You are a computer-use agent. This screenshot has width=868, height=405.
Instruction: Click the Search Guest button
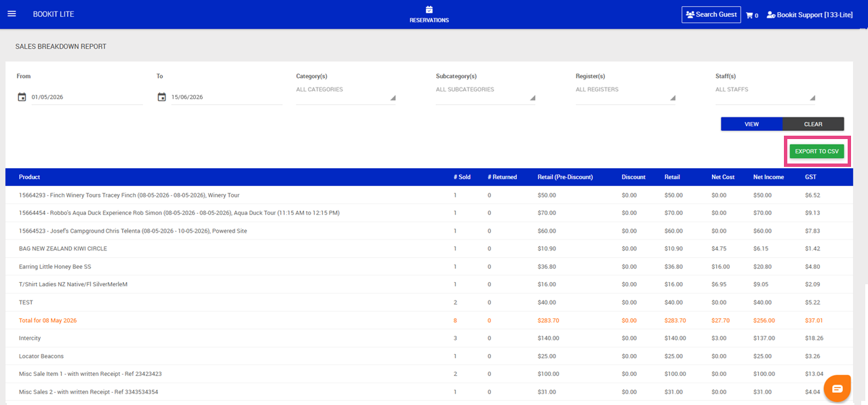(x=711, y=14)
